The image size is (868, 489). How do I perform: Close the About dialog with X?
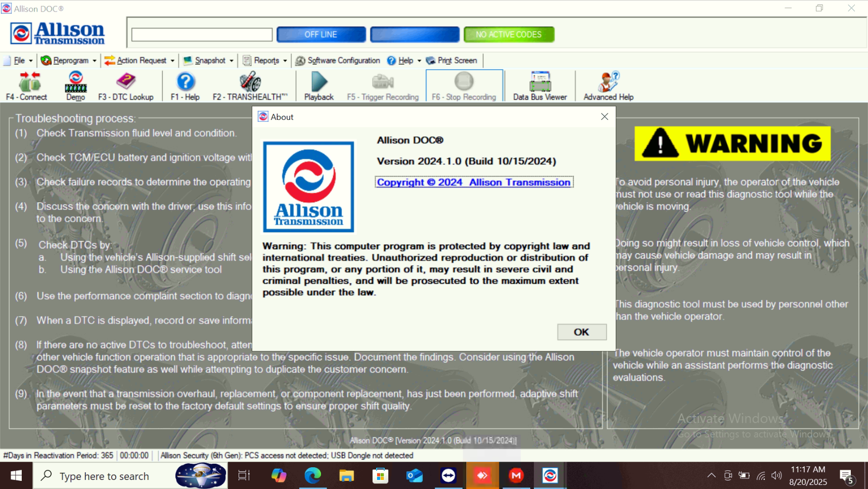click(x=605, y=117)
